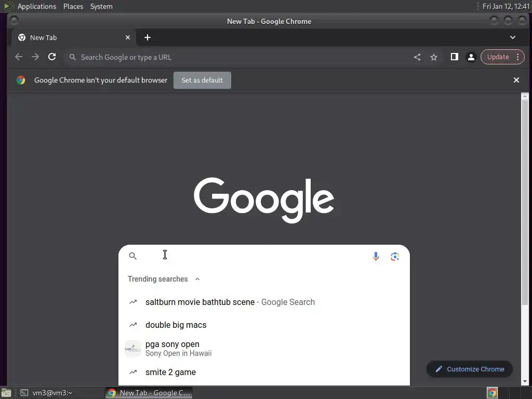The image size is (532, 399).
Task: Click the Google logo
Action: point(264,200)
